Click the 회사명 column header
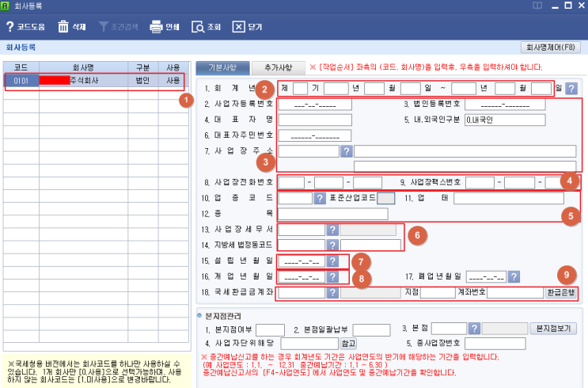Viewport: 588px width, 388px height. point(83,67)
